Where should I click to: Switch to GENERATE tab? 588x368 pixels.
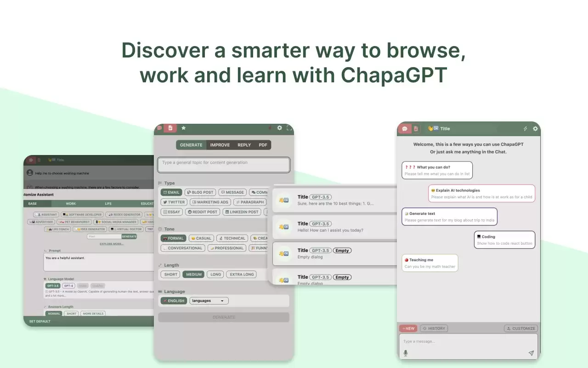(x=191, y=145)
